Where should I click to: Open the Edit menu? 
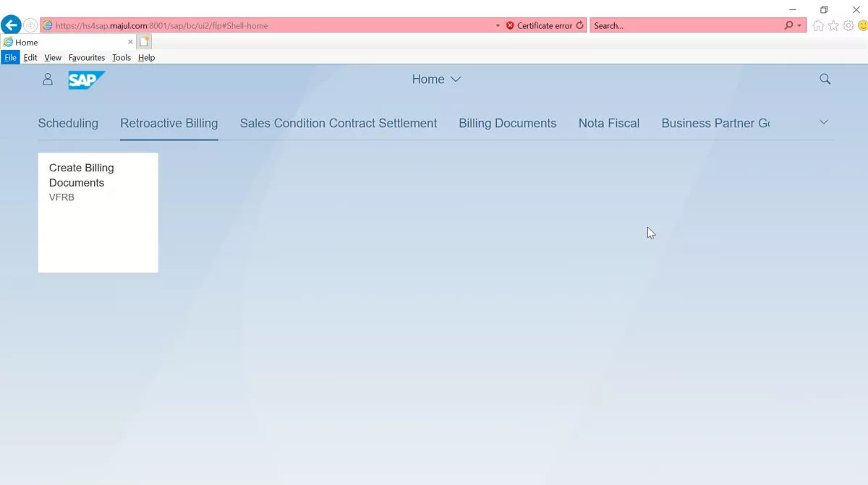coord(30,58)
